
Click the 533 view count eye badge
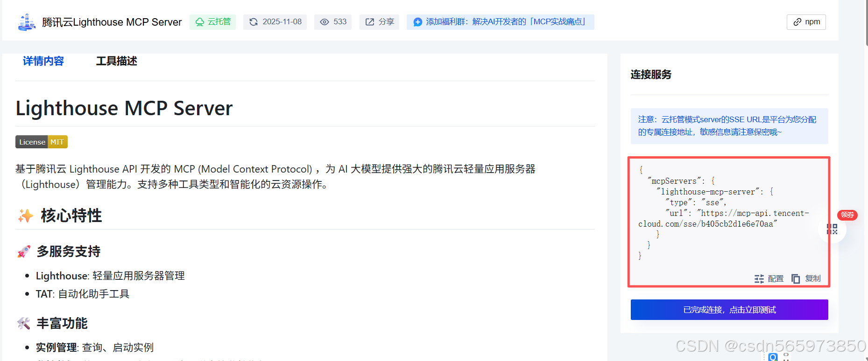click(333, 22)
